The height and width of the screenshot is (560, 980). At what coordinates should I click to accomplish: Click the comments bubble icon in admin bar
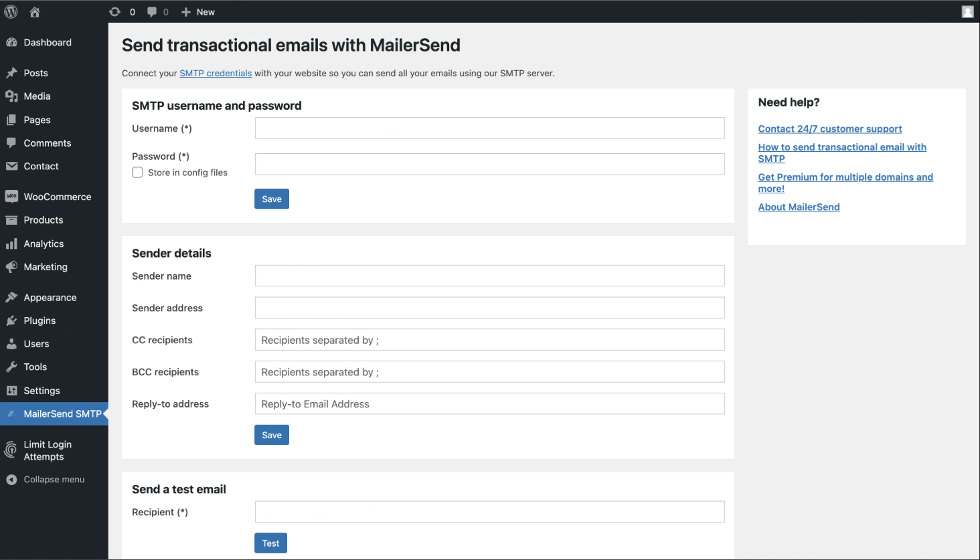[151, 11]
